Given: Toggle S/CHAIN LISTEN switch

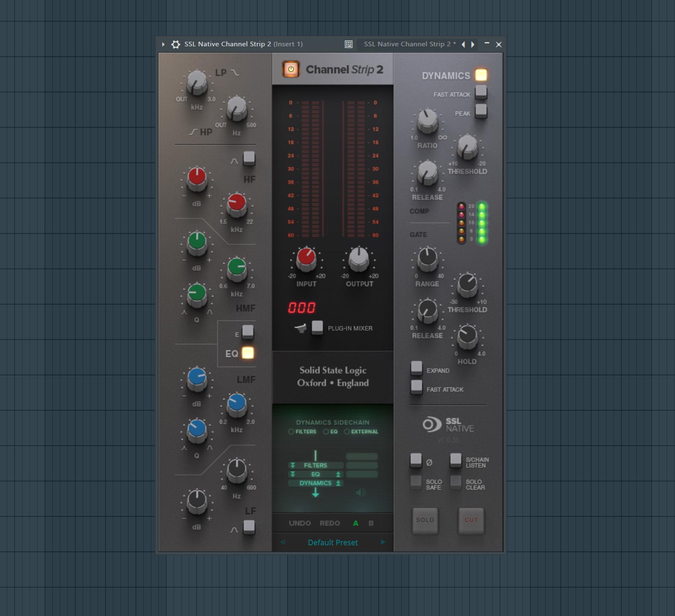Looking at the screenshot, I should (455, 460).
